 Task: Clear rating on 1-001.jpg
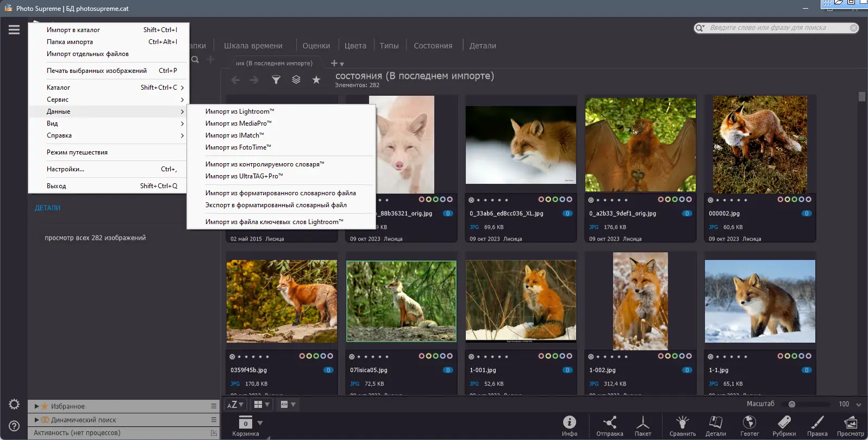(471, 357)
